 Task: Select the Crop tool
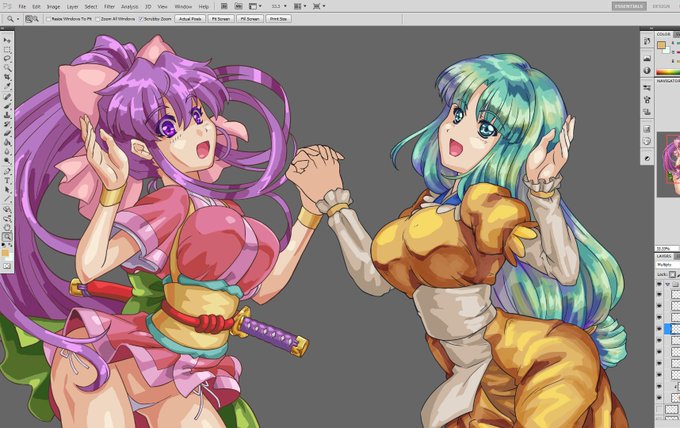click(x=7, y=77)
